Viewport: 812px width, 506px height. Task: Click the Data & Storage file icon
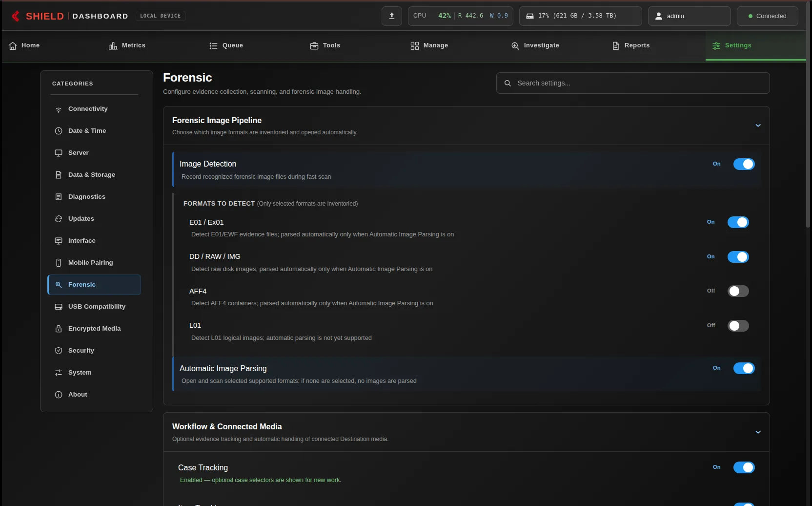click(59, 175)
